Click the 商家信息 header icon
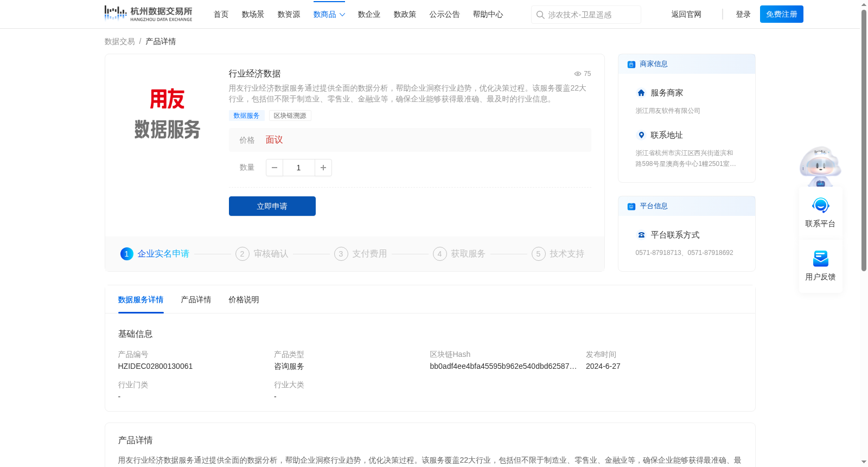Image resolution: width=868 pixels, height=467 pixels. point(631,64)
